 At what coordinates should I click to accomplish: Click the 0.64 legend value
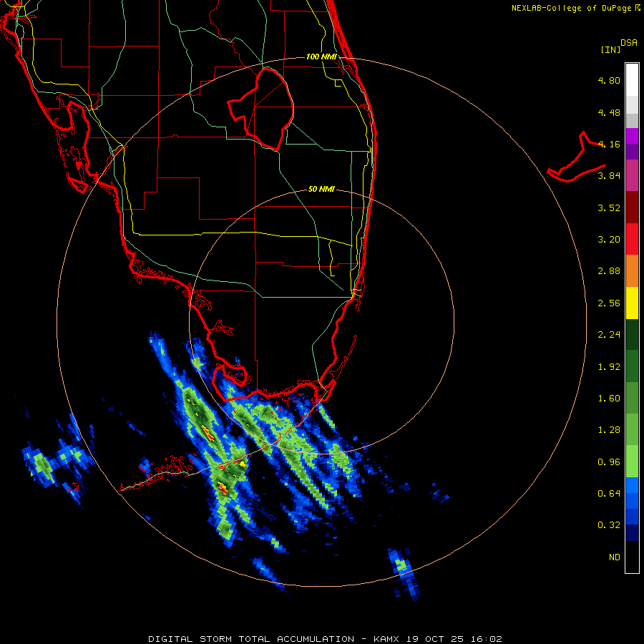click(609, 493)
